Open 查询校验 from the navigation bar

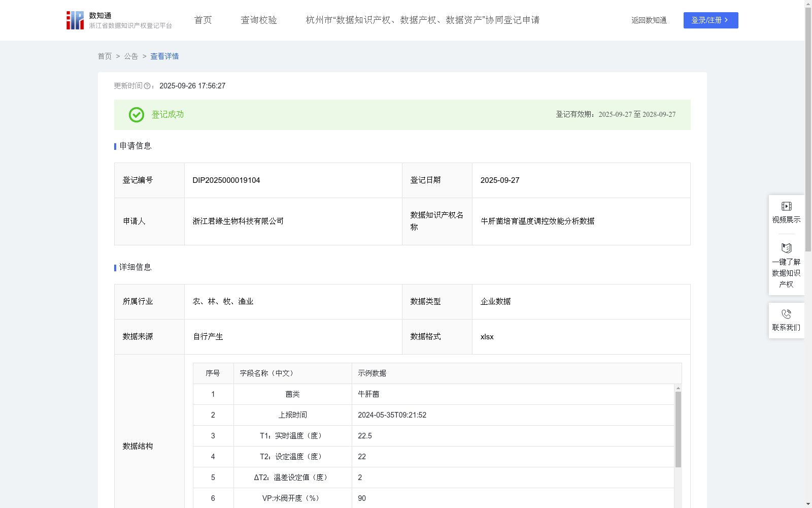(x=259, y=20)
